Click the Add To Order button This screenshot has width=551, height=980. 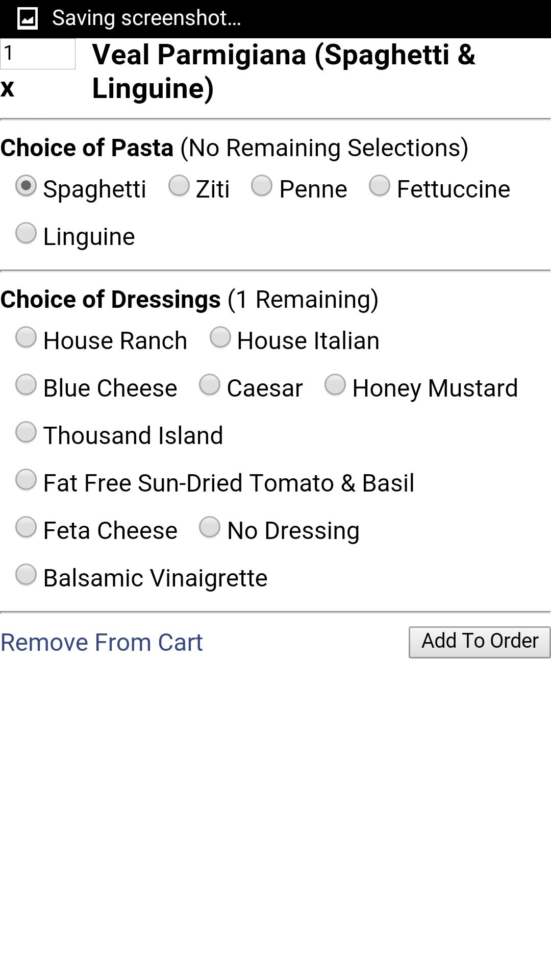[x=480, y=642]
